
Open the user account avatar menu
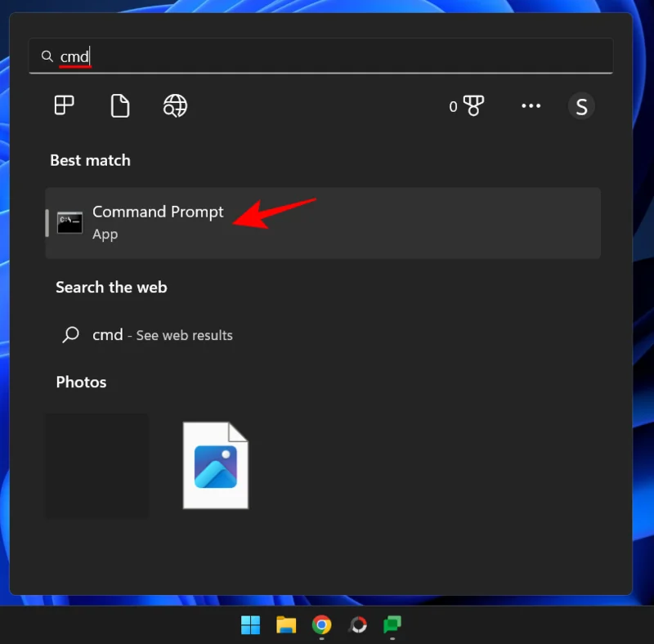pyautogui.click(x=581, y=105)
